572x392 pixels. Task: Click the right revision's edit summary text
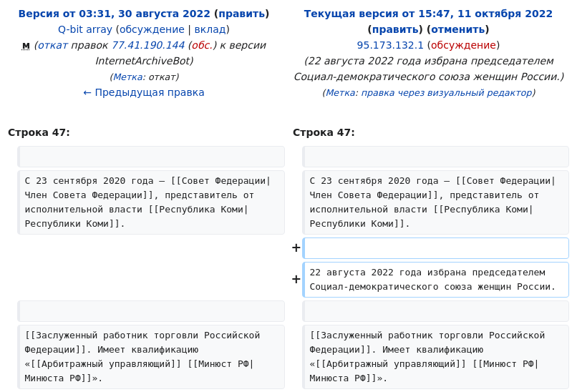tap(429, 69)
